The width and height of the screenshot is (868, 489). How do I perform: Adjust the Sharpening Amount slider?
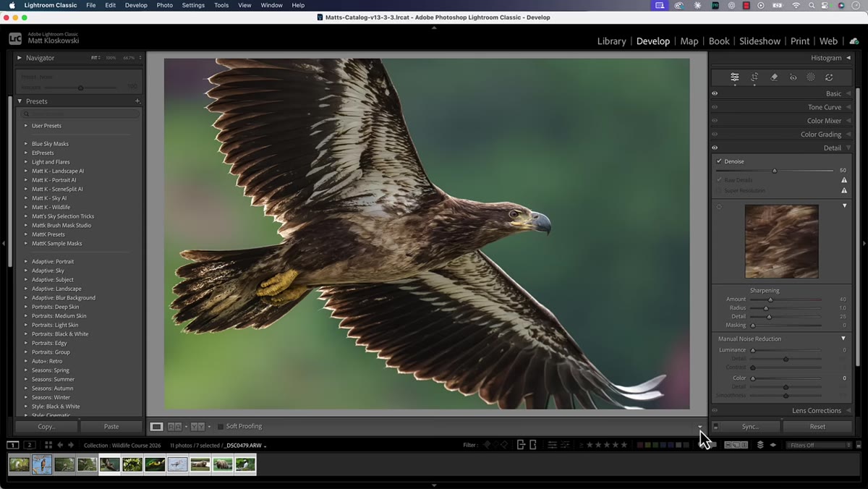tap(786, 299)
